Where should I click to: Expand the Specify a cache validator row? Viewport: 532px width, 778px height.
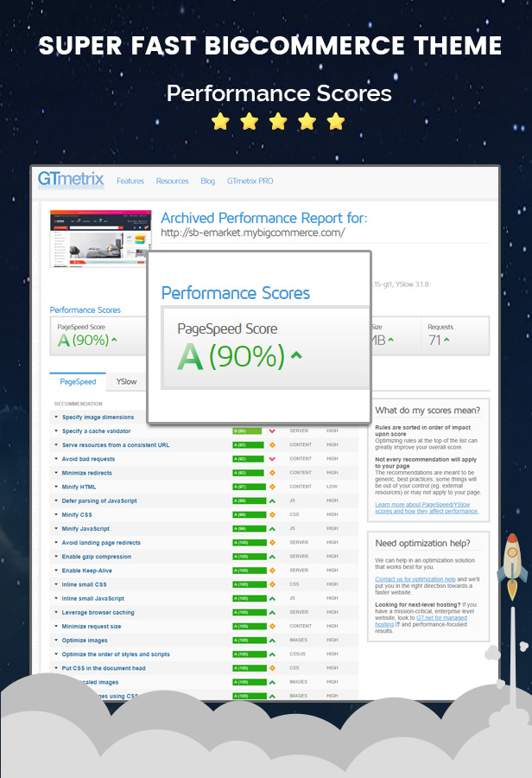56,431
